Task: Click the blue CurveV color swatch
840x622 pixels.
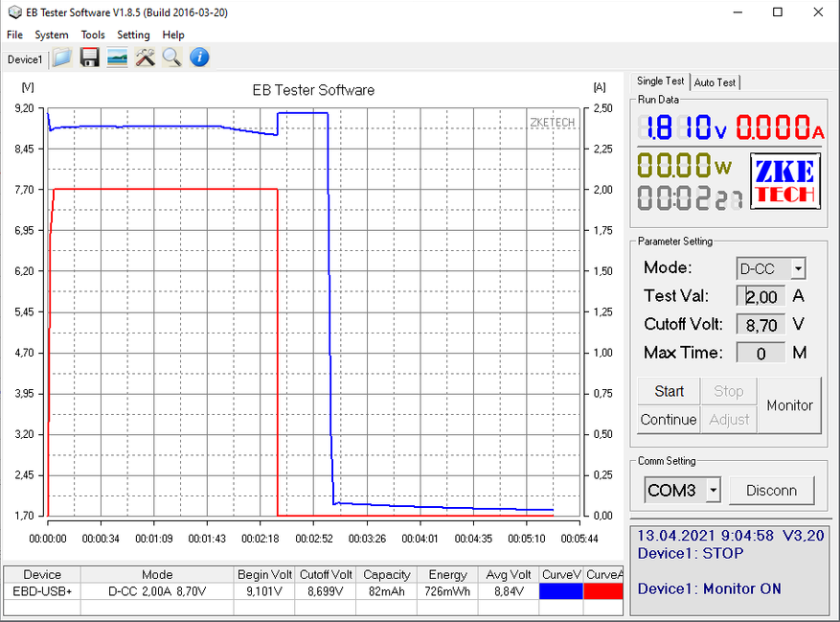Action: point(561,591)
